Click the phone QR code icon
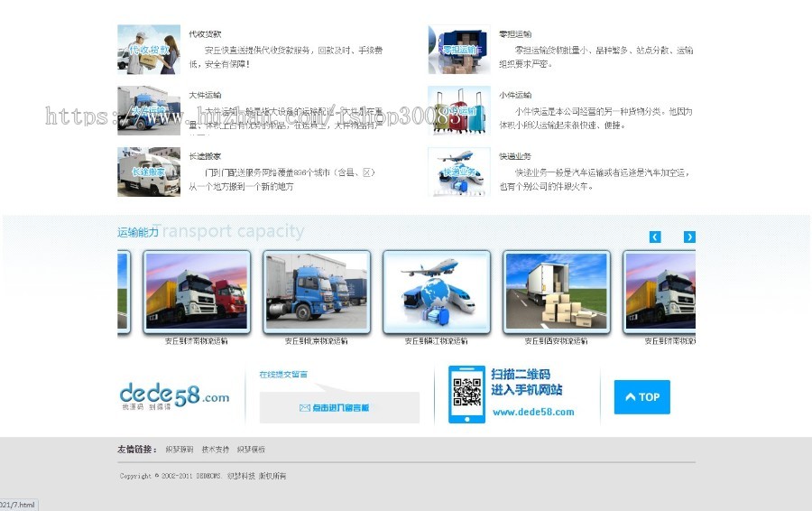 [466, 395]
